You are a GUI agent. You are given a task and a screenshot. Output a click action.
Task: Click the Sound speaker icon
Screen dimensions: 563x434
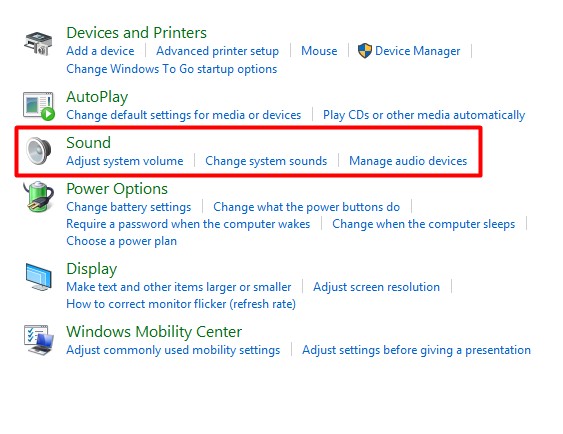(39, 151)
